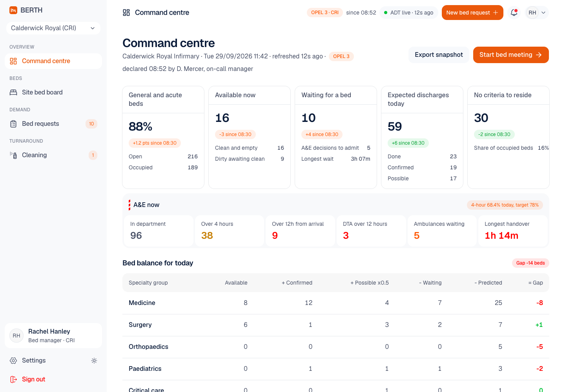The image size is (565, 392).
Task: Click the Cleaning spray icon
Action: pos(13,155)
